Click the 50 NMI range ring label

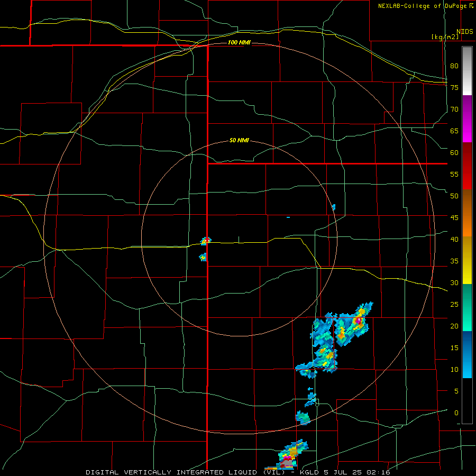point(239,140)
